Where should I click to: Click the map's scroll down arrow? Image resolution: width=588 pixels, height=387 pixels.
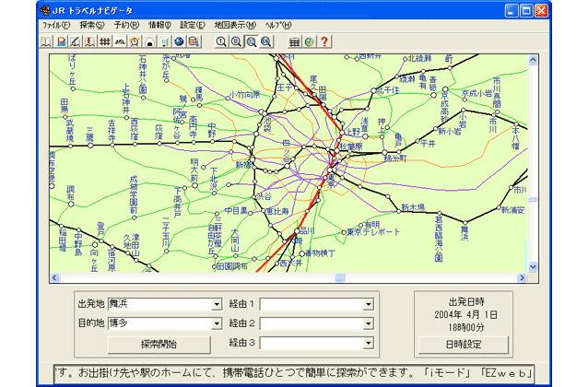pos(533,267)
